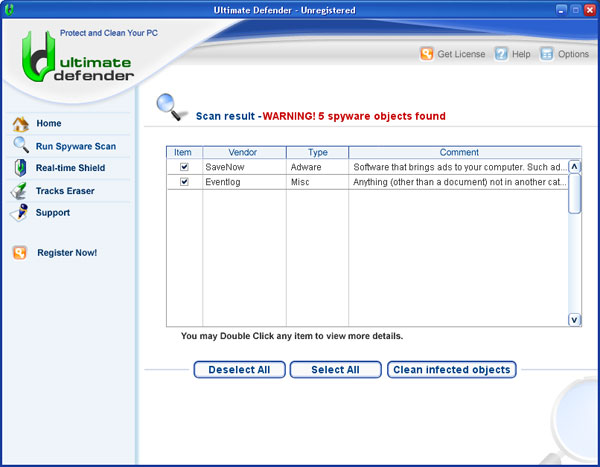
Task: Sort by the Vendor column header
Action: (244, 152)
